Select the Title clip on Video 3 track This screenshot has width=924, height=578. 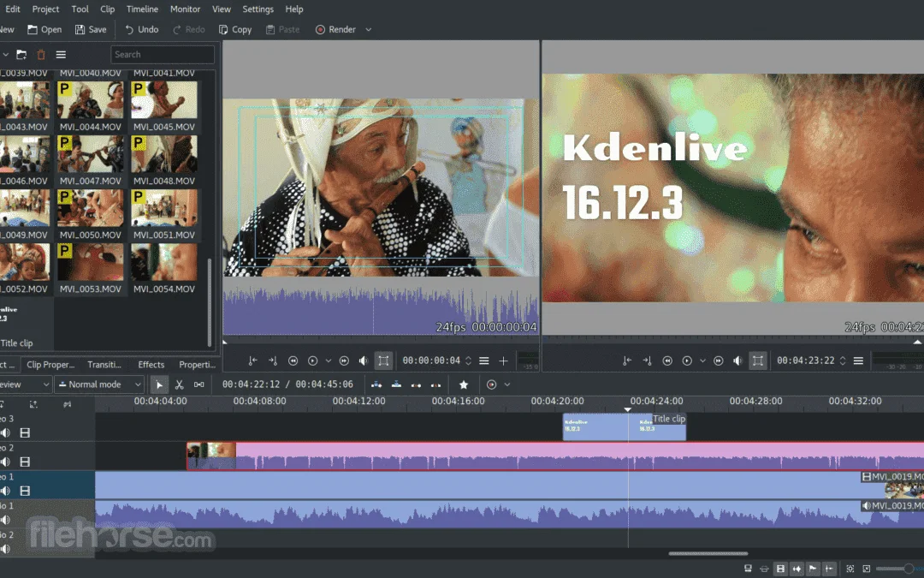(x=624, y=426)
